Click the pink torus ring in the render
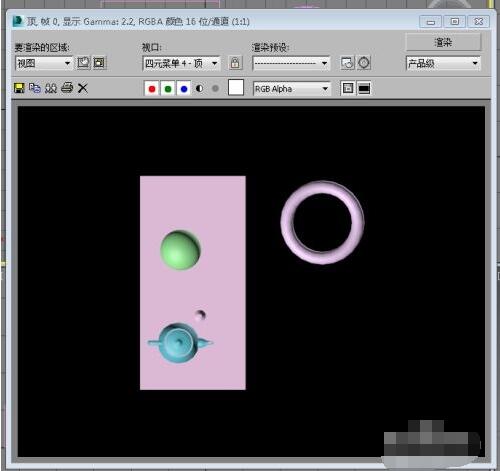This screenshot has width=500, height=471. point(323,222)
